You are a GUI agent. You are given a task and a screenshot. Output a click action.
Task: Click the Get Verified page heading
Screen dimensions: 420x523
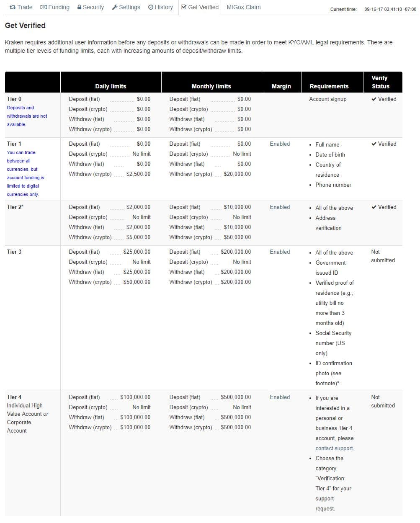pos(25,26)
